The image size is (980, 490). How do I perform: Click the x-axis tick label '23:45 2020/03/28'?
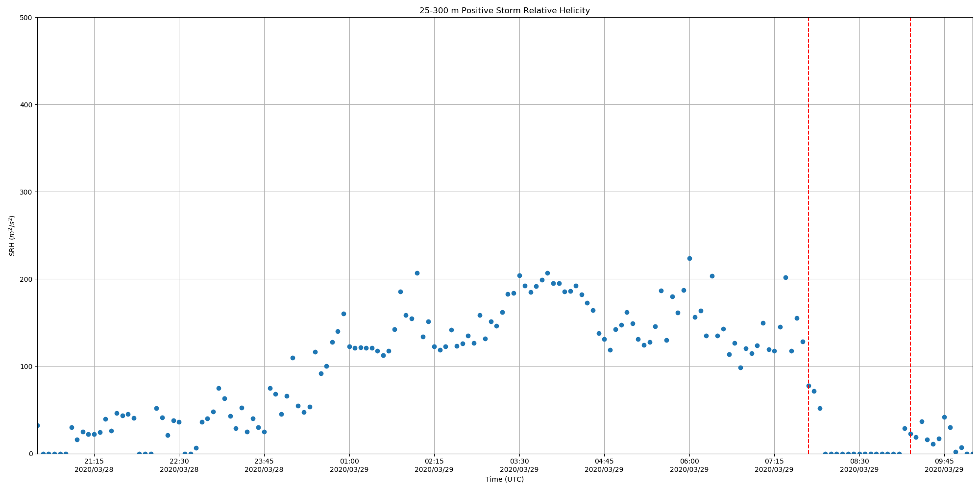click(x=264, y=465)
